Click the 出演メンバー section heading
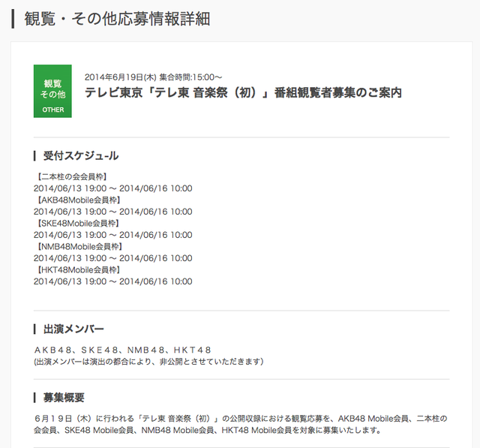Viewport: 480px width, 448px height. [x=73, y=329]
